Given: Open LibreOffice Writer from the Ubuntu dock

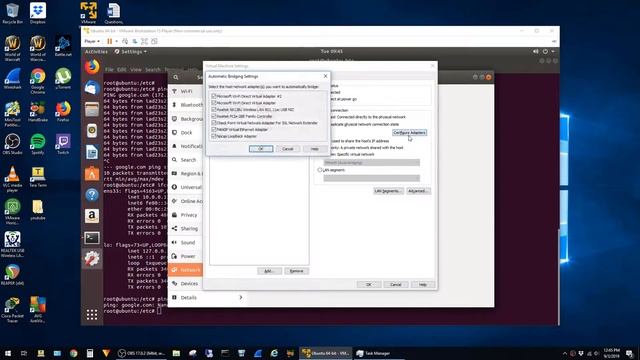Looking at the screenshot, I should coord(92,152).
